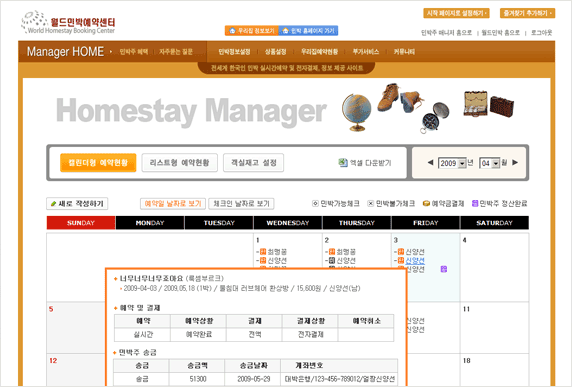572x387 pixels.
Task: Click date 12 Sunday in calendar
Action: click(x=53, y=361)
